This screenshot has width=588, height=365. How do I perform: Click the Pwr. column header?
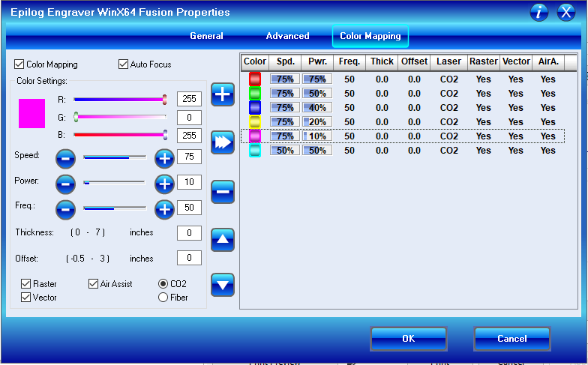pyautogui.click(x=318, y=61)
